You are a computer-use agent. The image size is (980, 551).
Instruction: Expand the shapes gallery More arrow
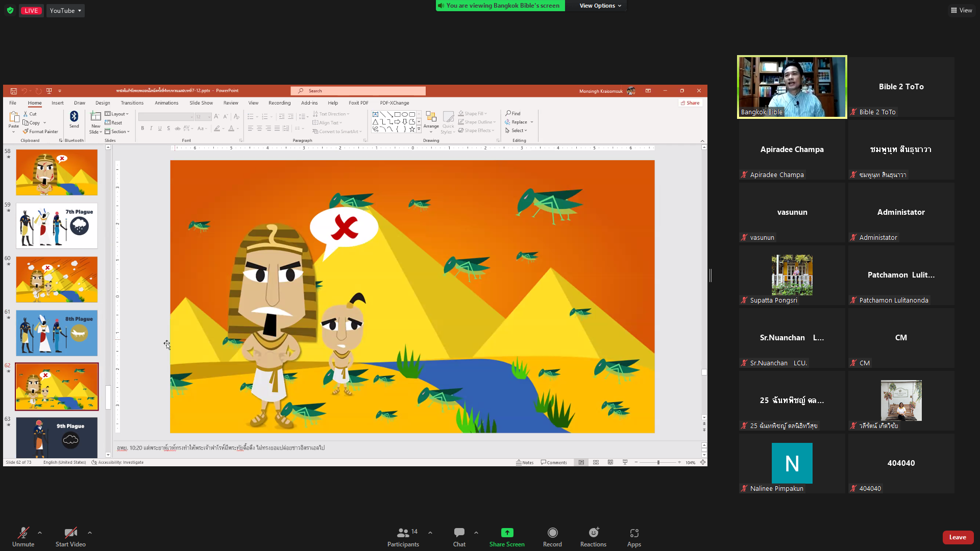419,129
